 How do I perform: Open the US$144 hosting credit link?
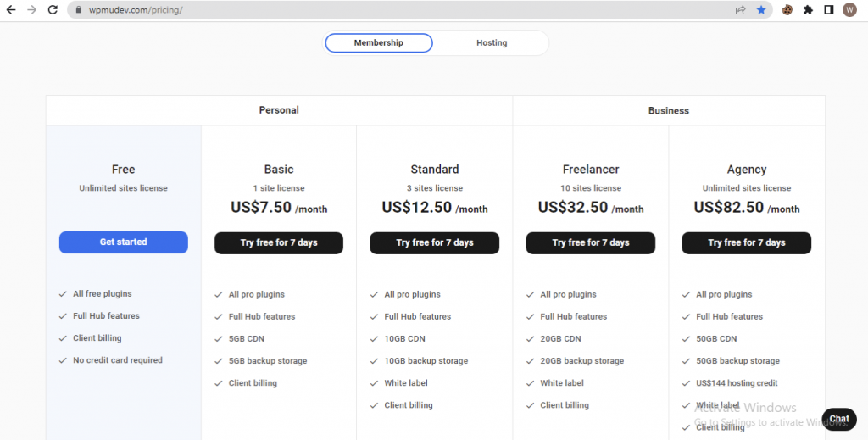click(x=737, y=383)
